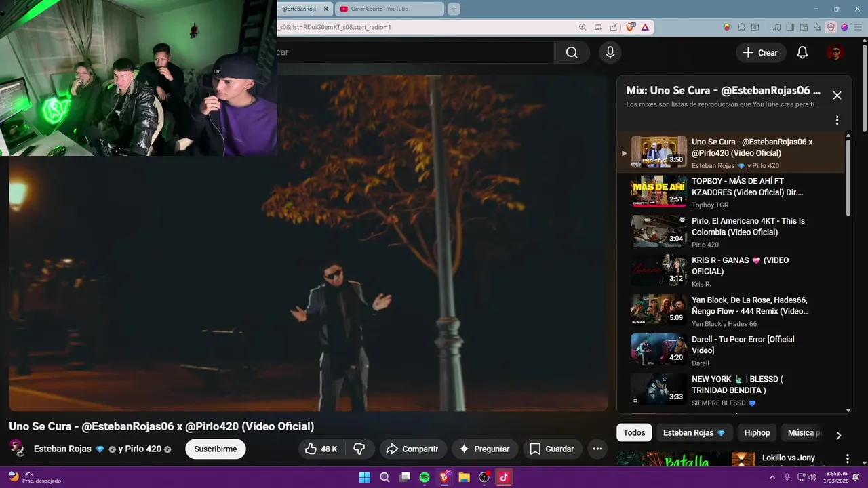Viewport: 868px width, 488px height.
Task: Click the system tray volume icon
Action: (812, 477)
